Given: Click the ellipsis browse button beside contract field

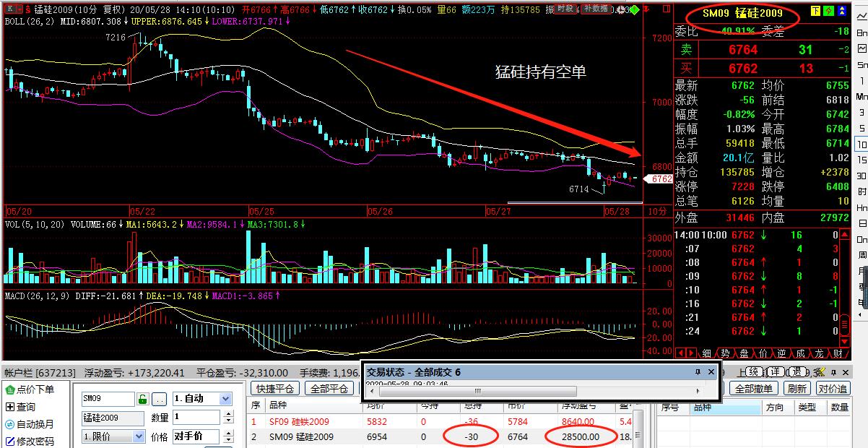Looking at the screenshot, I should pos(160,399).
